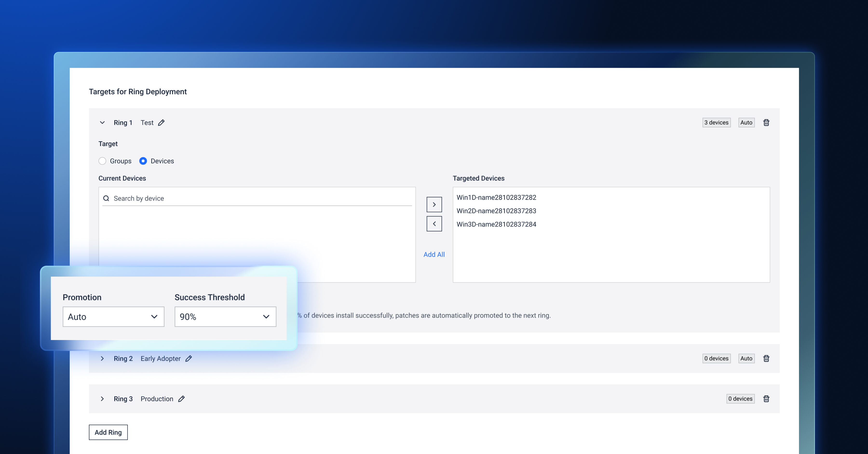This screenshot has width=868, height=454.
Task: Edit the Ring 1 Test name pencil icon
Action: pos(161,123)
